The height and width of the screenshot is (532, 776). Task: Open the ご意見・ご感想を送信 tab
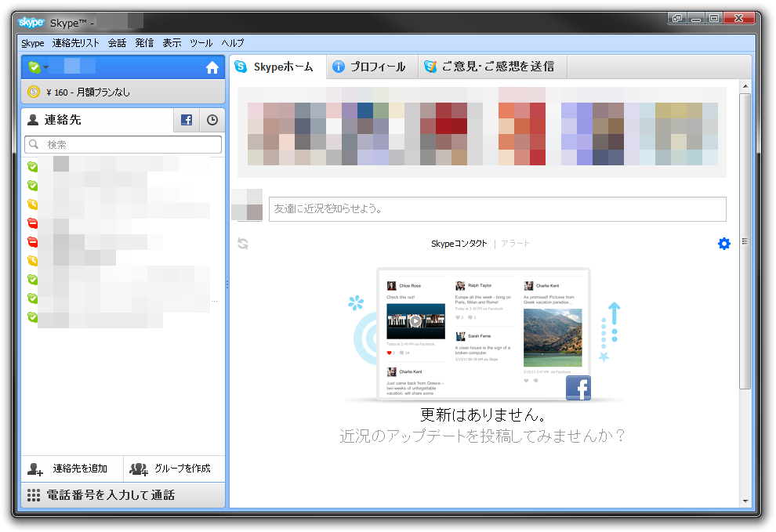coord(492,67)
